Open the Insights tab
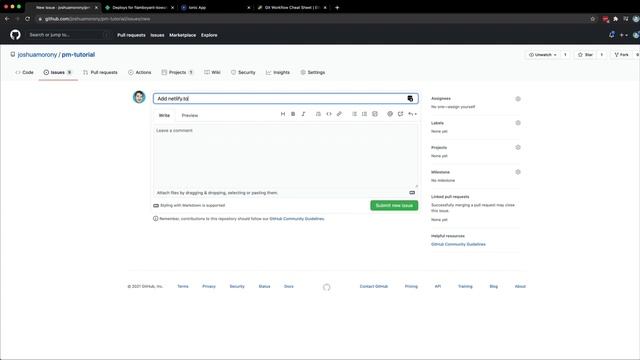Screen dimensions: 640x360 (278, 72)
